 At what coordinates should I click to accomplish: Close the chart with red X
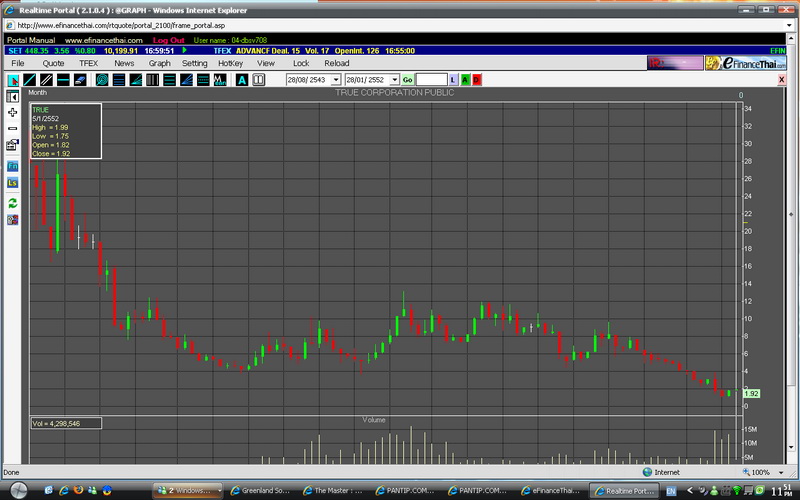[781, 80]
